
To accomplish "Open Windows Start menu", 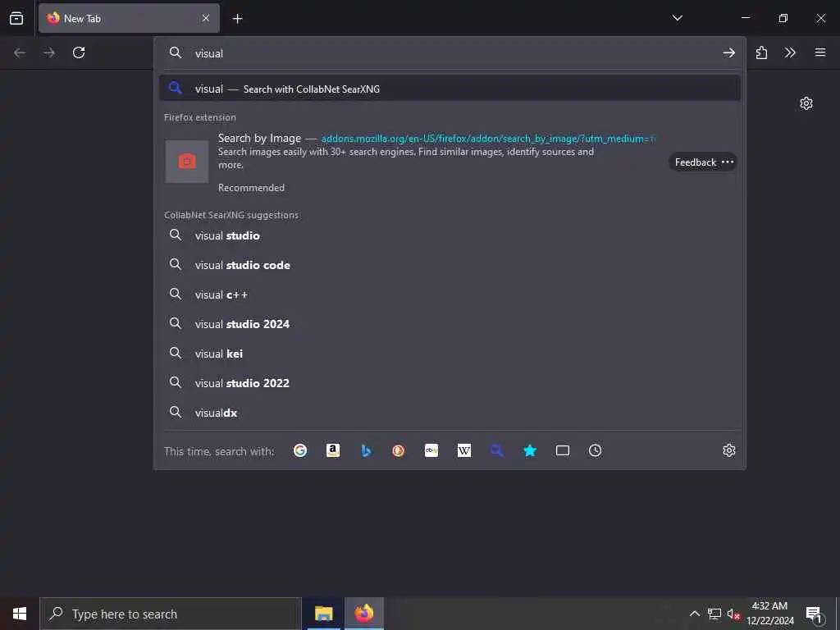I will [x=20, y=614].
